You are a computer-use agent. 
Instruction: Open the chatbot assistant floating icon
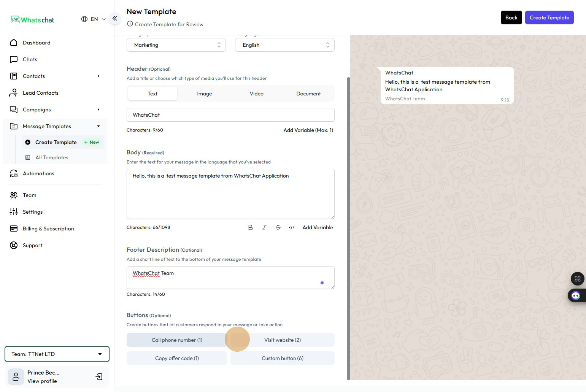click(576, 296)
